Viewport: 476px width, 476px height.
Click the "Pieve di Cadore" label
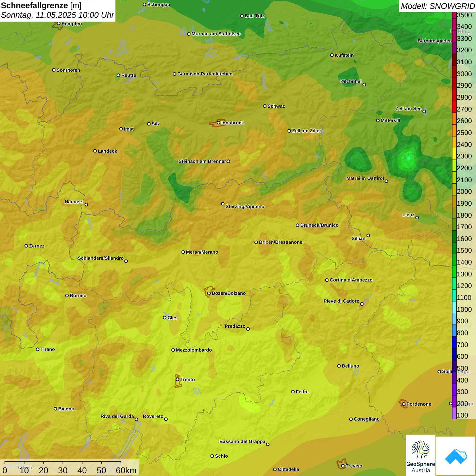pos(341,301)
